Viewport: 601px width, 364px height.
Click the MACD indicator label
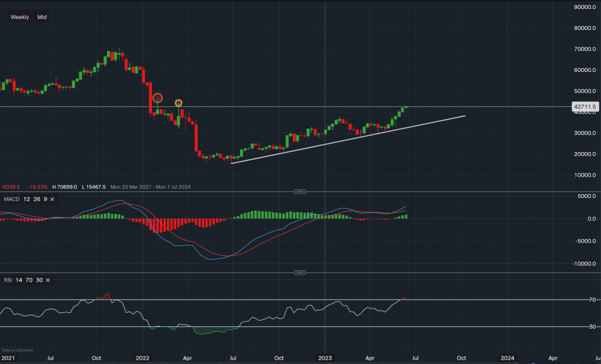[10, 199]
